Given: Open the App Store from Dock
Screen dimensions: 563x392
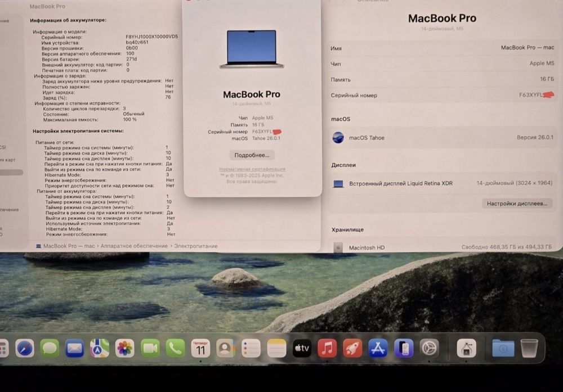Looking at the screenshot, I should 378,348.
